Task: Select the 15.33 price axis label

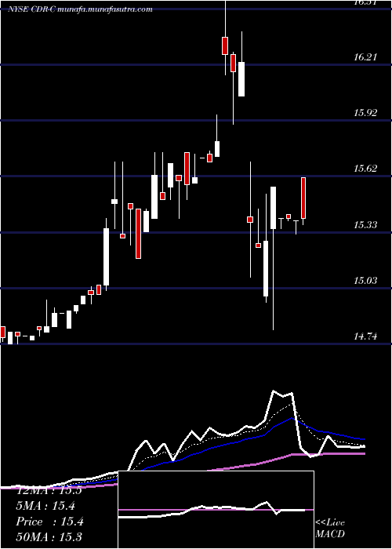Action: pos(365,224)
